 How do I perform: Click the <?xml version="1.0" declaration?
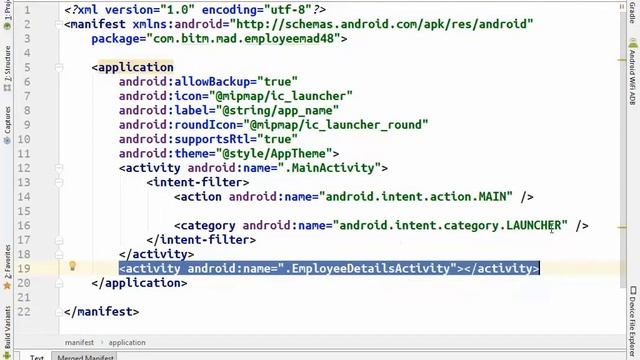(129, 10)
